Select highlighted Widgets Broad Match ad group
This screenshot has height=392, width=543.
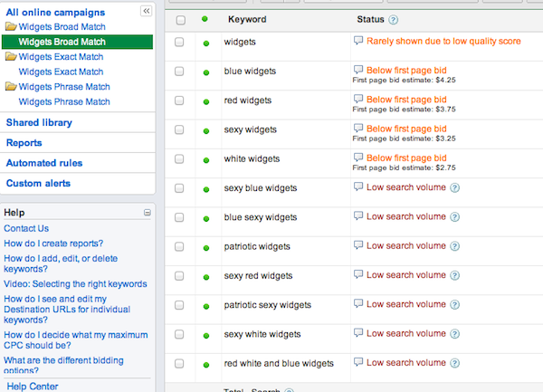[77, 42]
